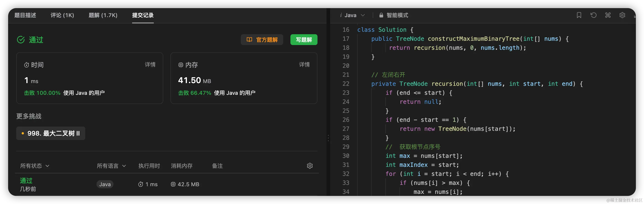Click 'int maxIndex = start;' line
The image size is (644, 204).
point(422,165)
